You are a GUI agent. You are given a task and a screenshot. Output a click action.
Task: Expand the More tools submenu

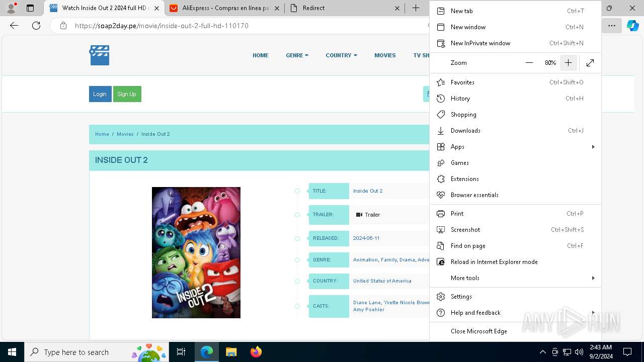tap(515, 278)
